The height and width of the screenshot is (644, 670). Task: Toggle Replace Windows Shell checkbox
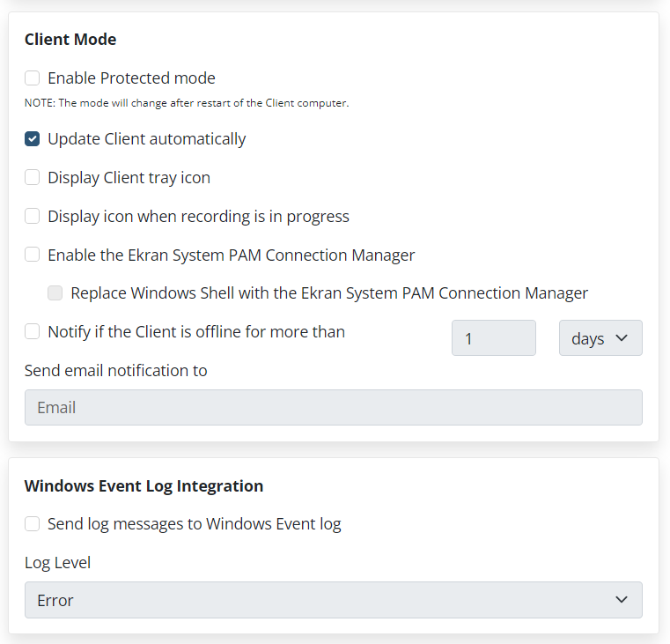coord(55,293)
